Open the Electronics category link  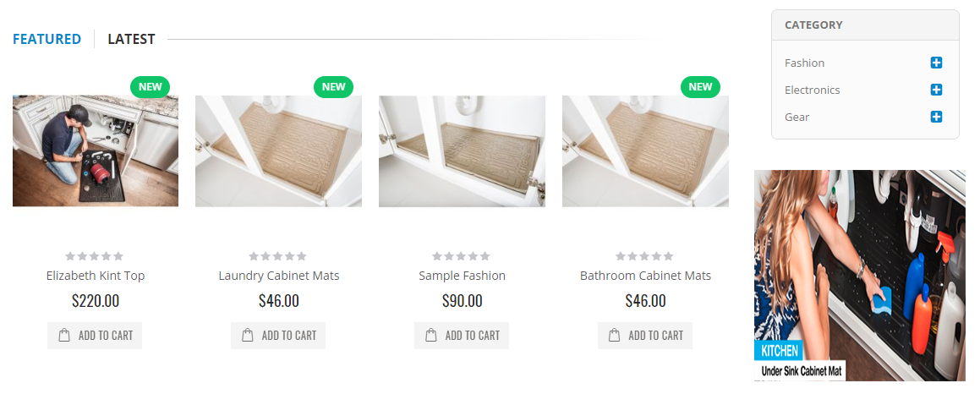[812, 90]
